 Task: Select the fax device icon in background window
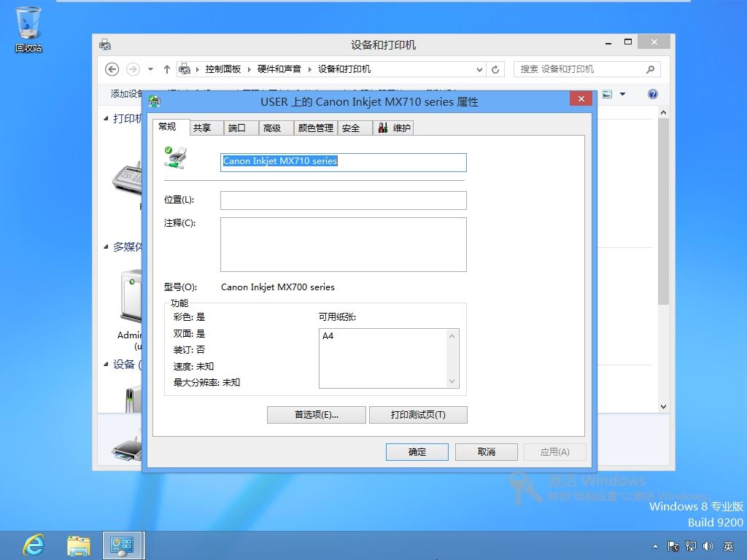coord(127,177)
